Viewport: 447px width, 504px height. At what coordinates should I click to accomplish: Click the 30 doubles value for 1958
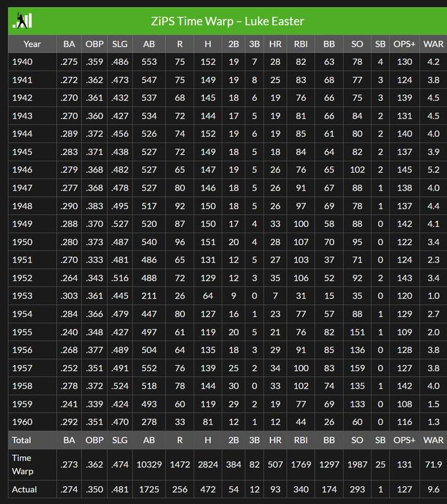point(233,386)
